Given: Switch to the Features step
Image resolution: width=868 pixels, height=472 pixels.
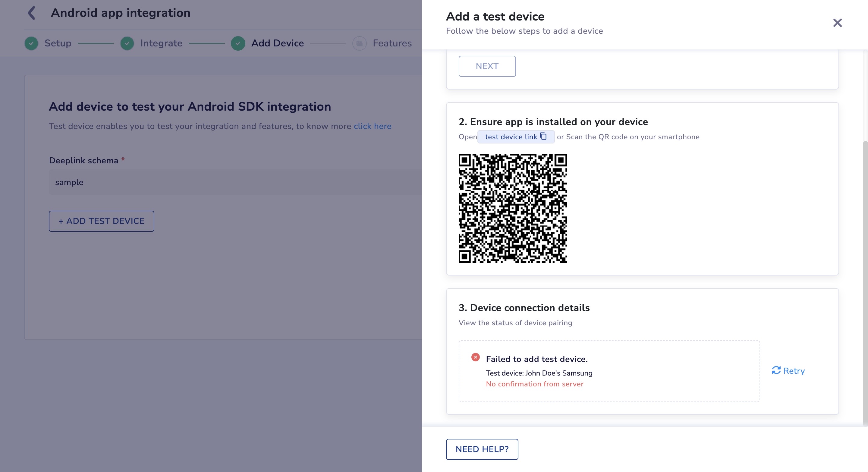Looking at the screenshot, I should point(392,43).
